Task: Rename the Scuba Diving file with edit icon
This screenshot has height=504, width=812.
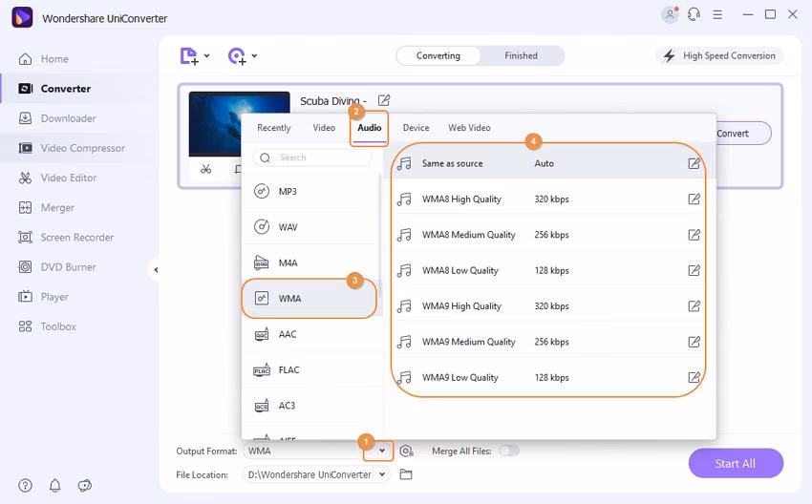Action: 384,100
